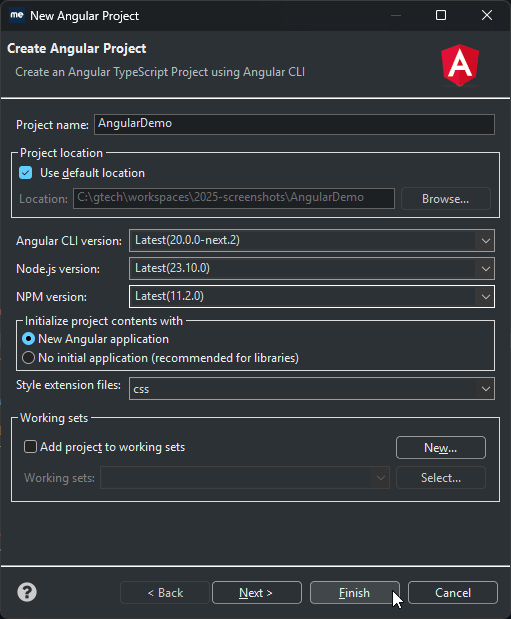
Task: Click the MyEclipse 'me' title bar icon
Action: [17, 15]
